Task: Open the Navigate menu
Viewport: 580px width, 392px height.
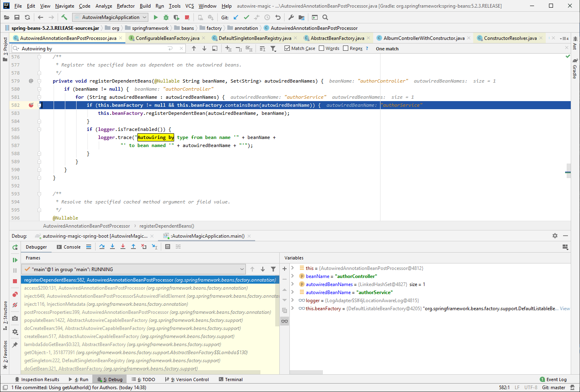Action: pyautogui.click(x=64, y=6)
